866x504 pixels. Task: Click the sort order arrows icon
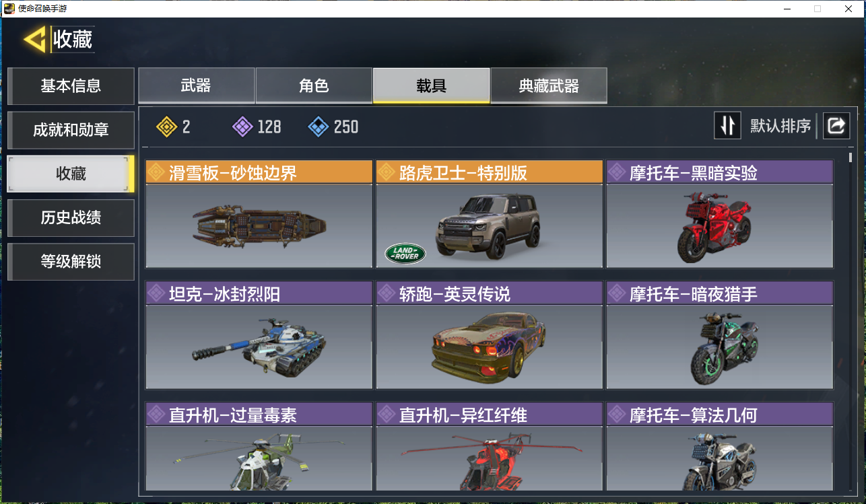pos(727,126)
